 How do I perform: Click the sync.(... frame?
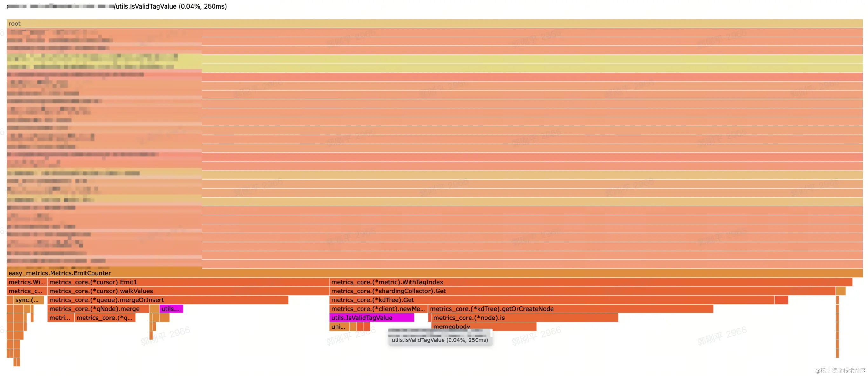tap(29, 300)
